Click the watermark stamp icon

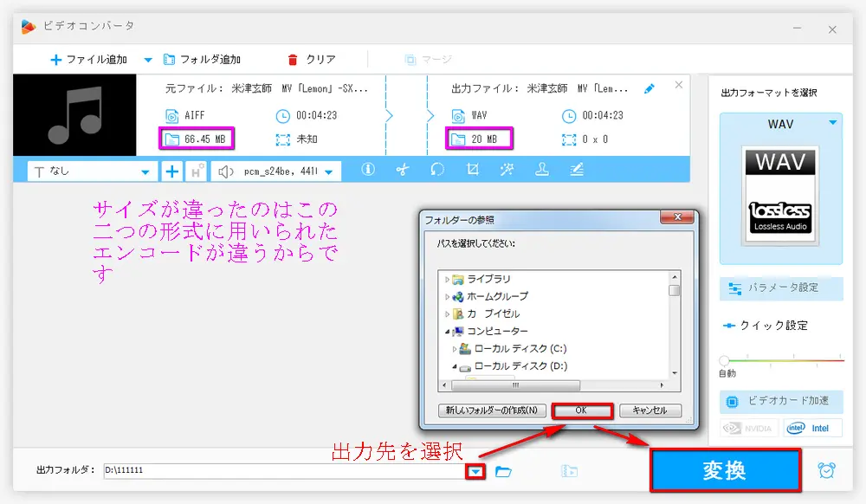[542, 170]
